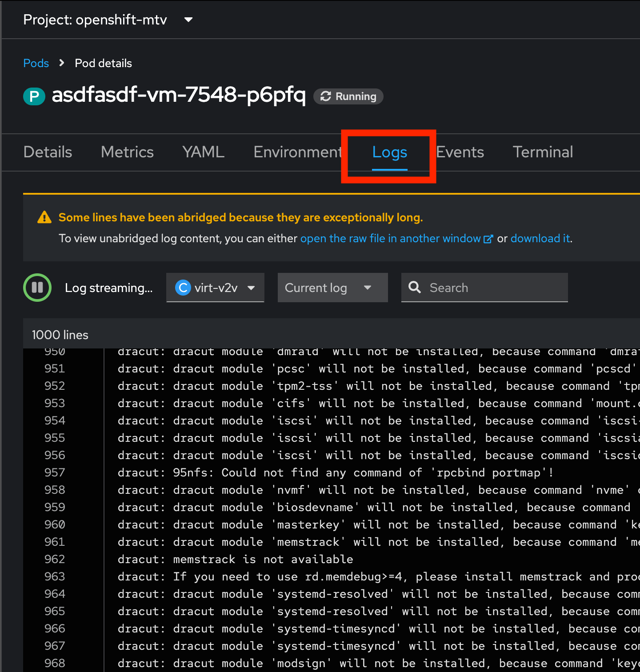Image resolution: width=640 pixels, height=672 pixels.
Task: Pause log streaming with the pause button
Action: pyautogui.click(x=37, y=288)
